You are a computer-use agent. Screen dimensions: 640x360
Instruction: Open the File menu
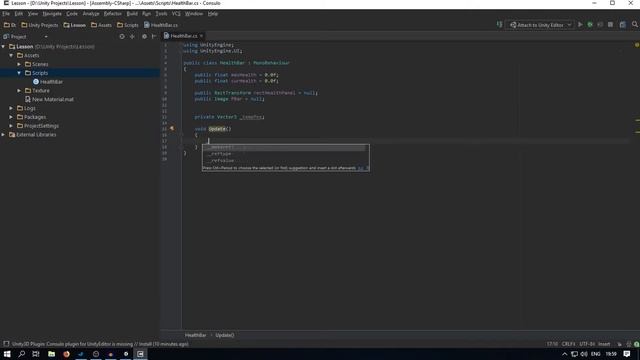click(x=6, y=13)
